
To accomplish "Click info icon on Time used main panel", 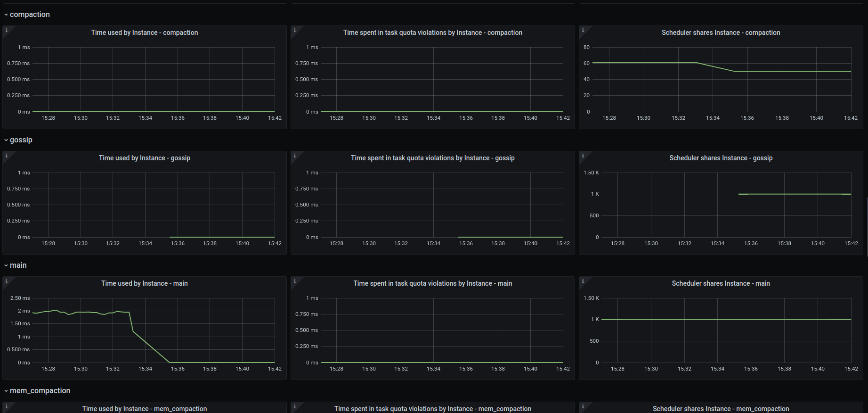I will (7, 281).
